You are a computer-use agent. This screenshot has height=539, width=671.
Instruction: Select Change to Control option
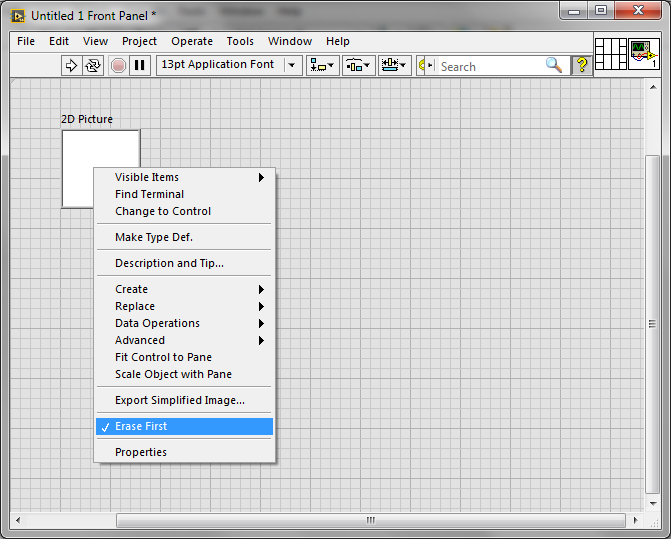[184, 211]
